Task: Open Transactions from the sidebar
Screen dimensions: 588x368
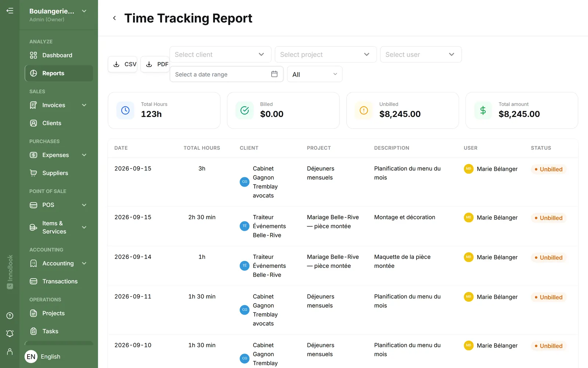Action: click(58, 282)
